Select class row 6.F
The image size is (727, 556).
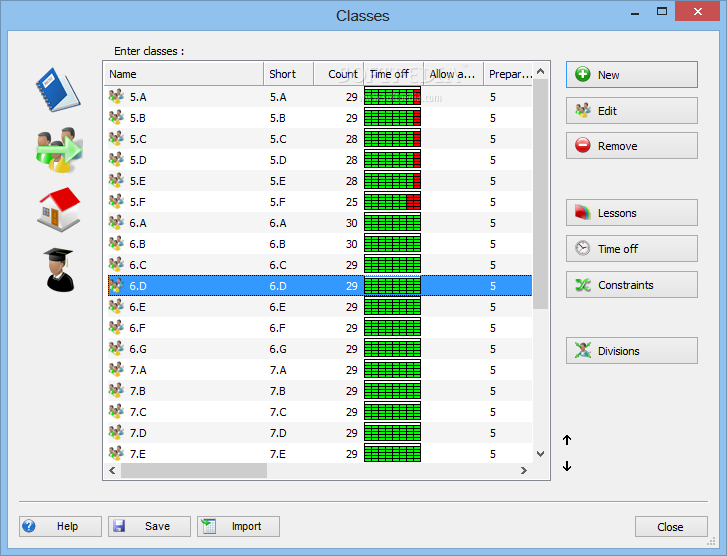[x=320, y=328]
